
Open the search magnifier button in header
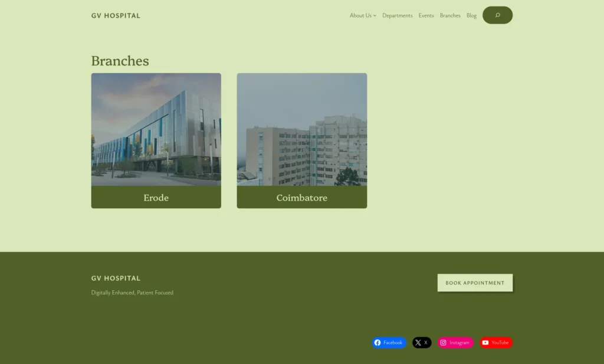point(497,15)
